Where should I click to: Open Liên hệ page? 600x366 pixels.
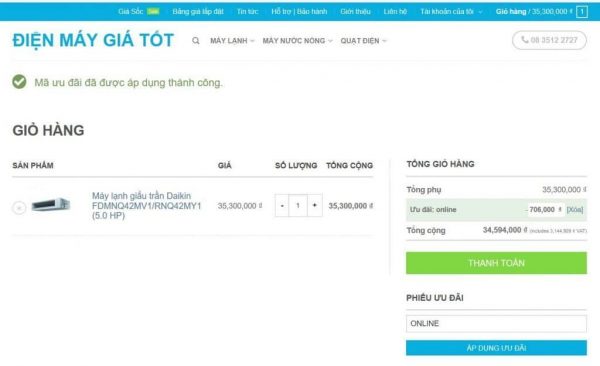[395, 11]
